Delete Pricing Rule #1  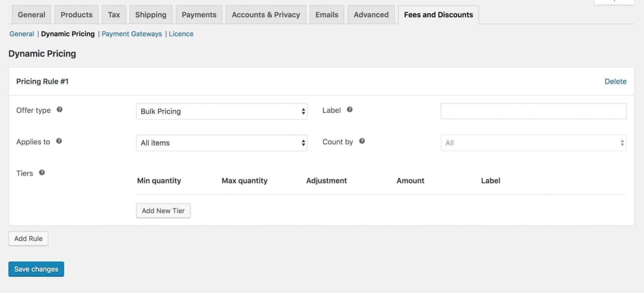pos(615,81)
